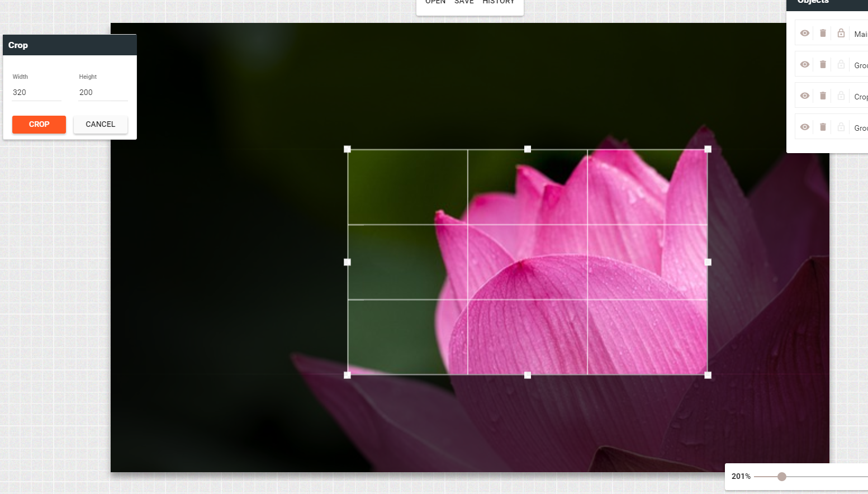Choose SAVE from the top bar

point(464,2)
